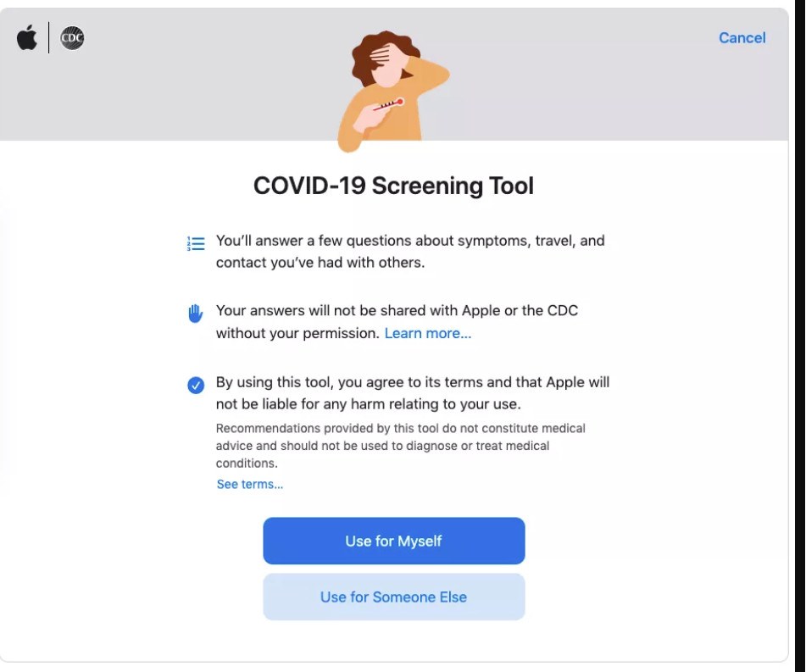Click the text about symptoms and travel questions
806x672 pixels.
coord(410,252)
